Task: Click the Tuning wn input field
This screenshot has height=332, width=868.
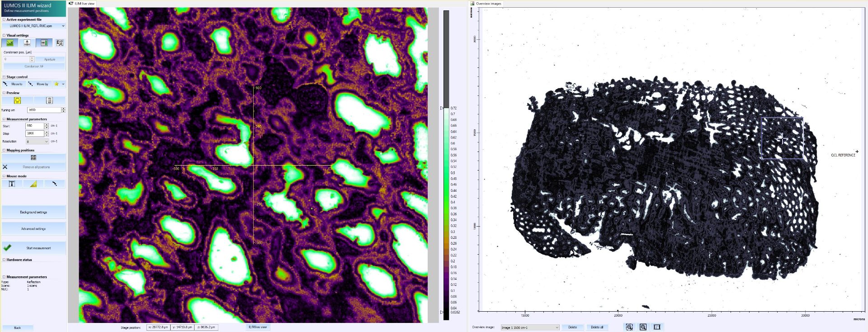Action: [x=44, y=110]
